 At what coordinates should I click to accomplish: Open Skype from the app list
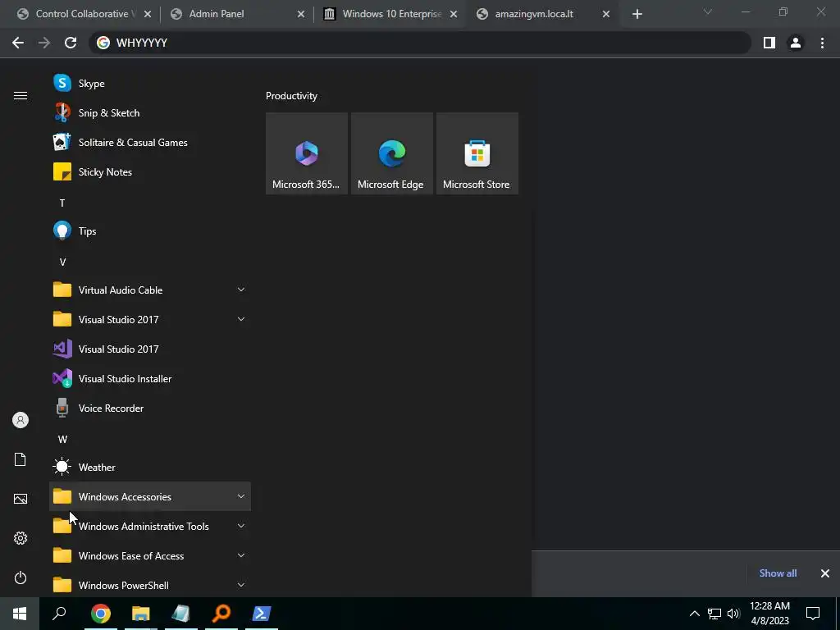coord(150,84)
